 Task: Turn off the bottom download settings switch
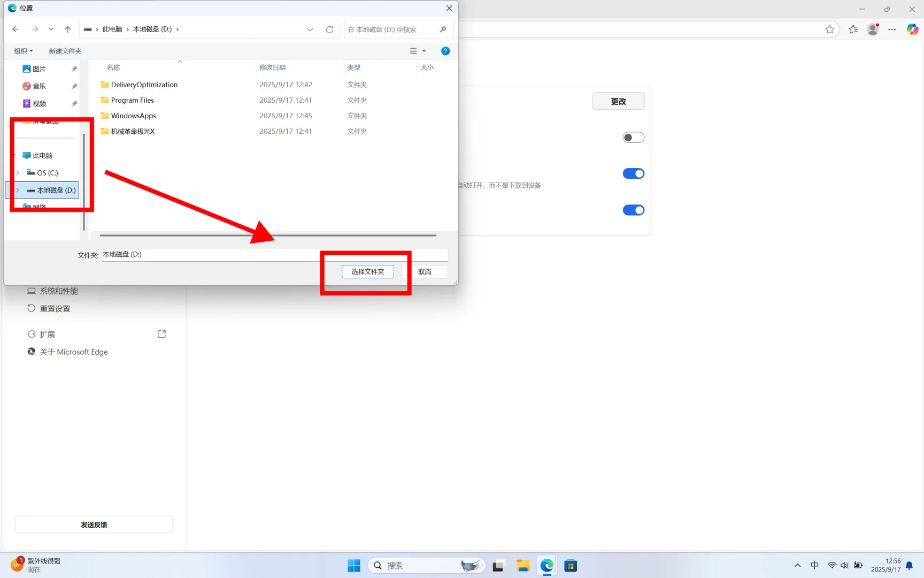(634, 210)
